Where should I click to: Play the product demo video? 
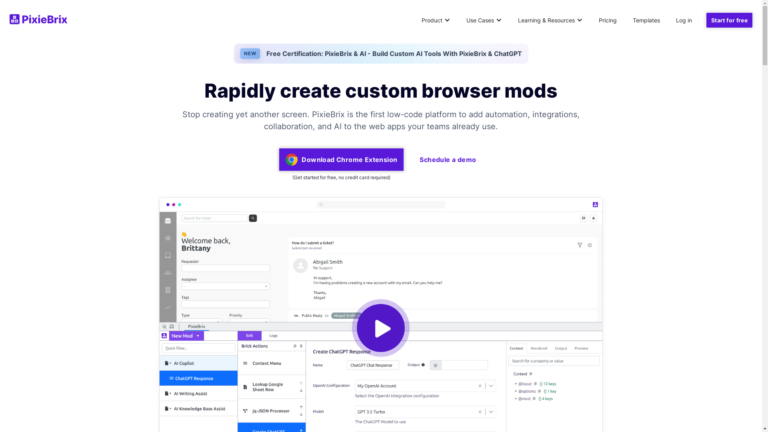(380, 327)
